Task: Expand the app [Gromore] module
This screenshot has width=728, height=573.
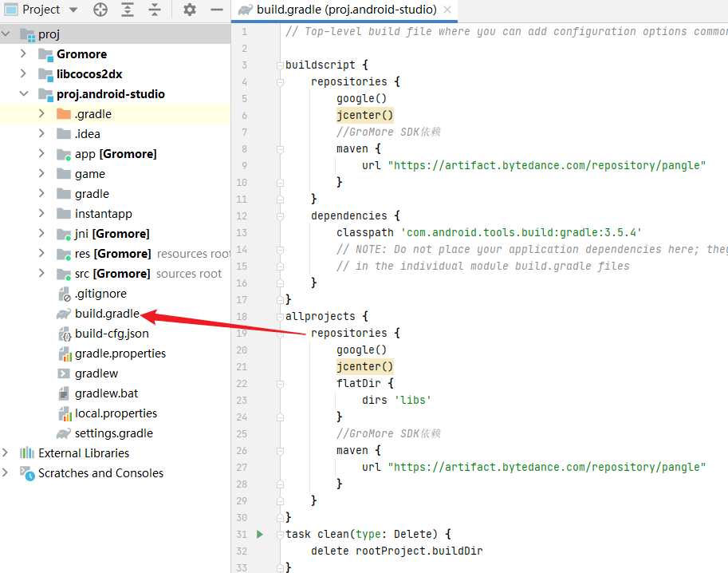Action: (x=41, y=154)
